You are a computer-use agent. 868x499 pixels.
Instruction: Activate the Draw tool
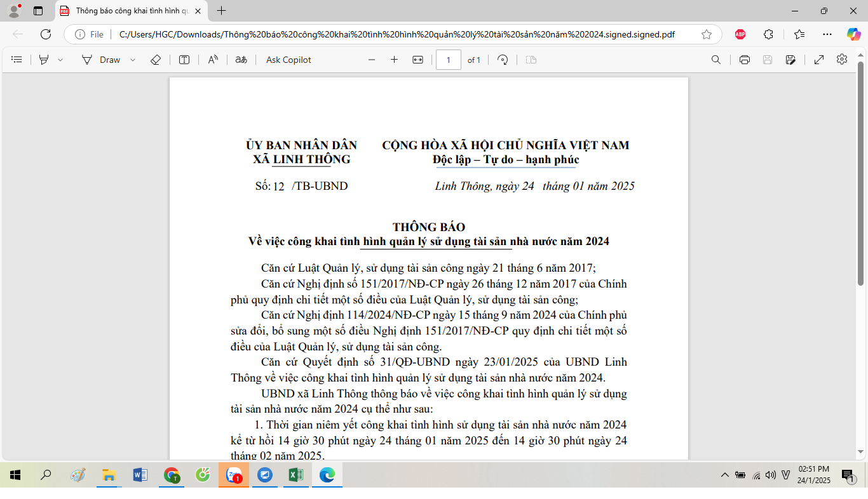[x=101, y=60]
